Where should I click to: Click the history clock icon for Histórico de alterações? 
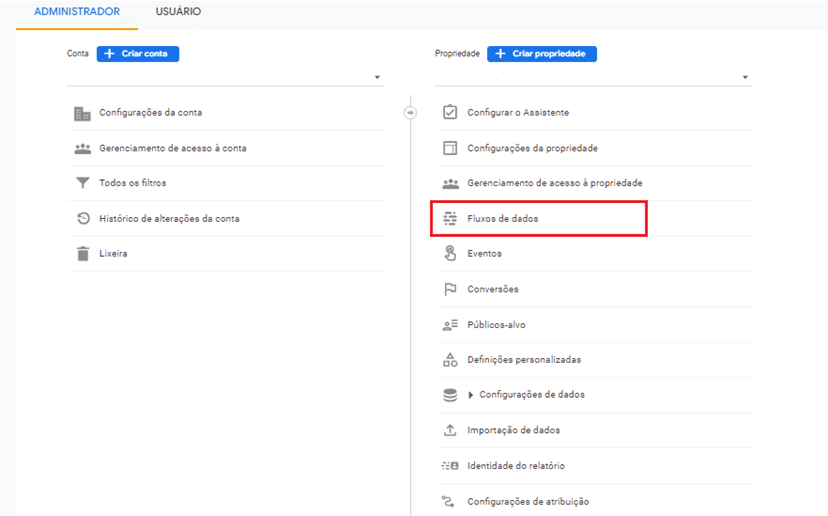[x=83, y=218]
